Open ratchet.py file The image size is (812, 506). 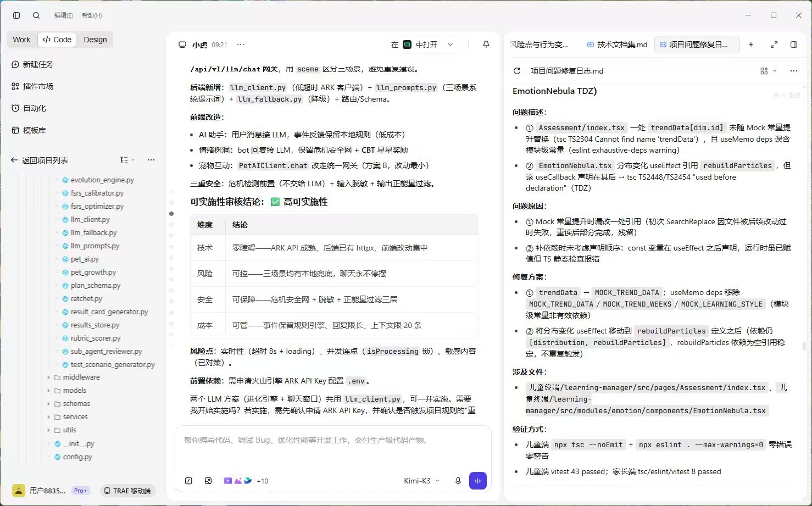[82, 298]
